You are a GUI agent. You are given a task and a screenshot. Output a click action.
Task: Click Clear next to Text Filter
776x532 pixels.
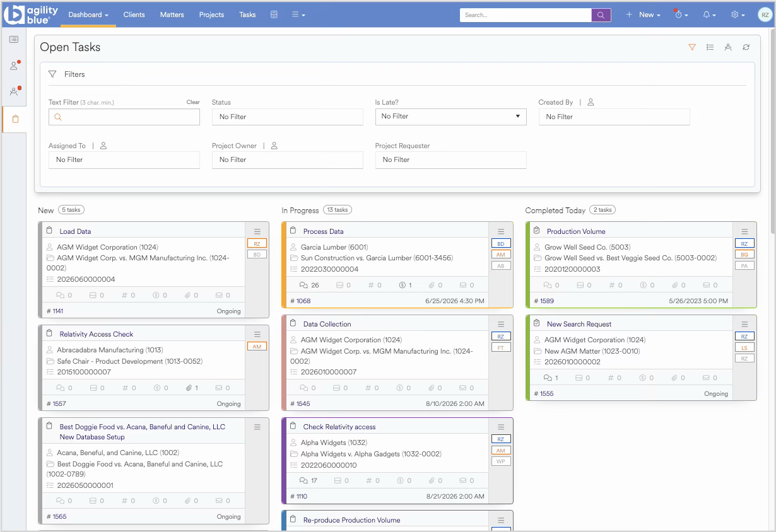pyautogui.click(x=193, y=102)
